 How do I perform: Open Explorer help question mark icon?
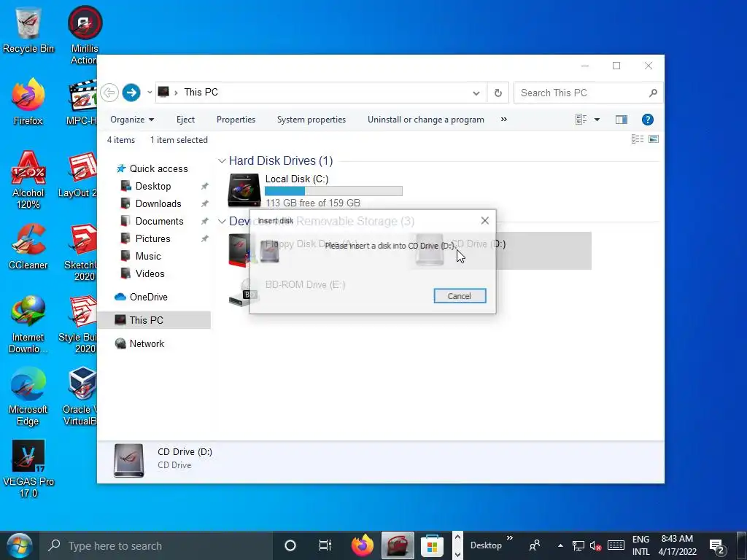[648, 120]
